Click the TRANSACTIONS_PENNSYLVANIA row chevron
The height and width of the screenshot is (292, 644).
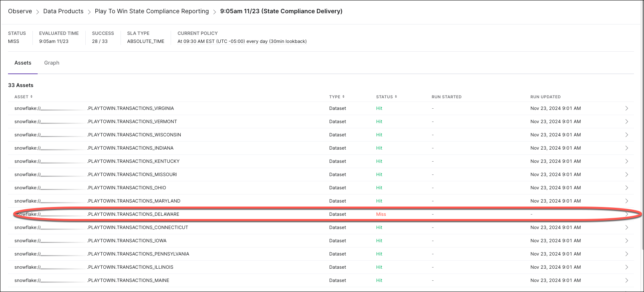tap(626, 254)
